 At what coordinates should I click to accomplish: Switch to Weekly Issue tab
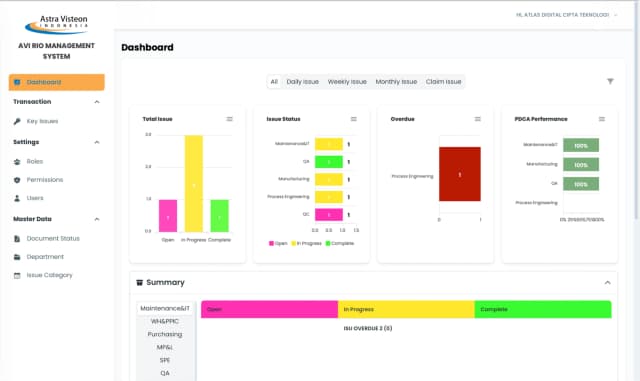(347, 82)
